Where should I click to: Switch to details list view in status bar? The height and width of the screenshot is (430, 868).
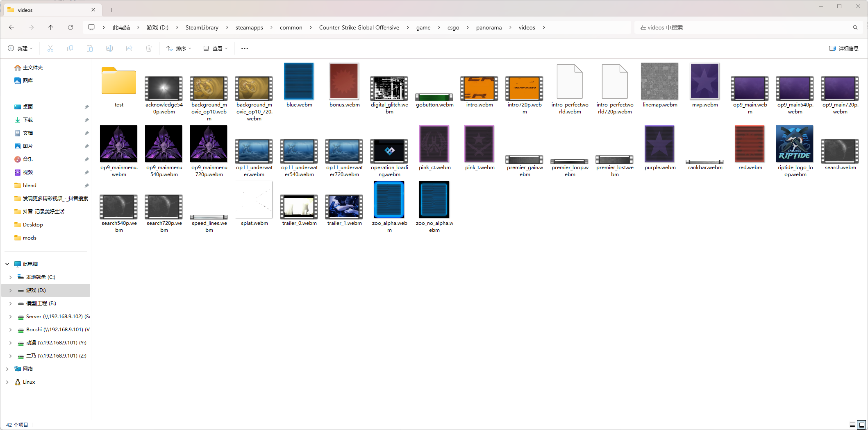point(852,425)
